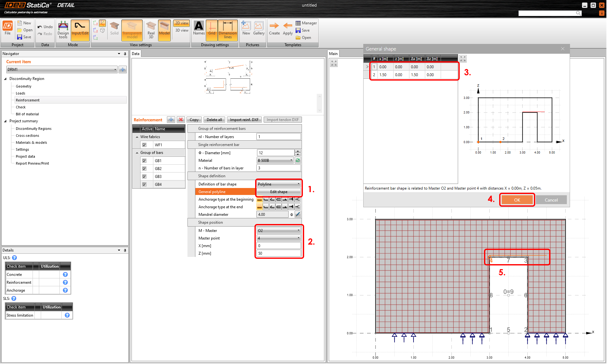The image size is (607, 364).
Task: Toggle the GB2 active checkbox
Action: 144,169
